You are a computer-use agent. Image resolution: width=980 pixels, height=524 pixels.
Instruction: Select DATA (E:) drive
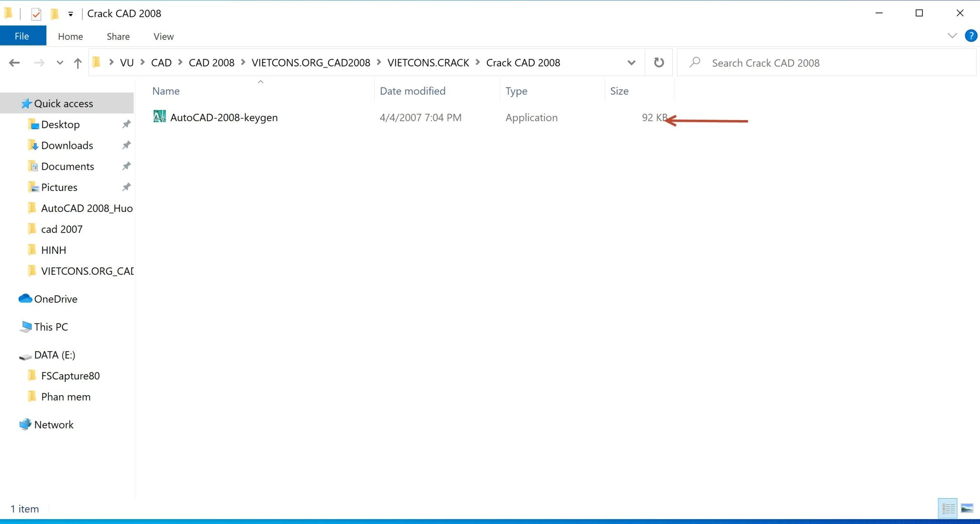pyautogui.click(x=55, y=355)
